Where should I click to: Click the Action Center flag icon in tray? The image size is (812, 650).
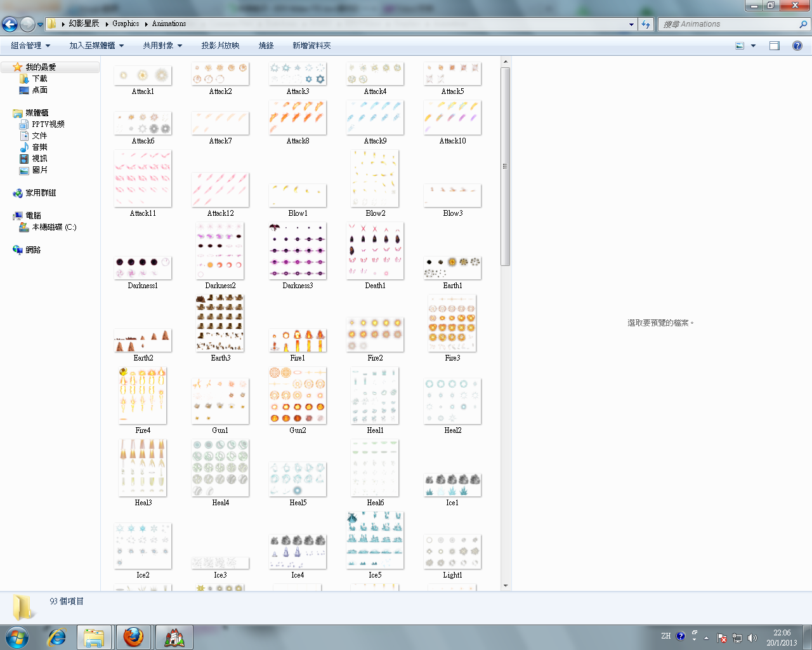pyautogui.click(x=722, y=638)
